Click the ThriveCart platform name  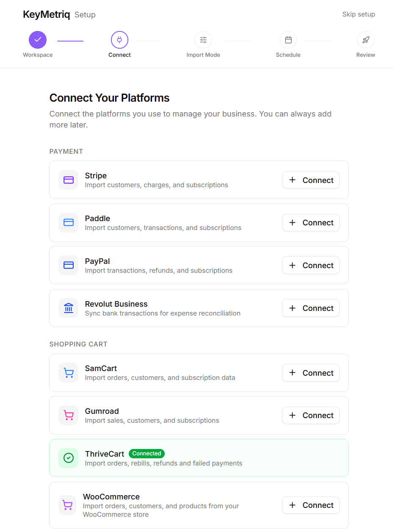point(105,454)
